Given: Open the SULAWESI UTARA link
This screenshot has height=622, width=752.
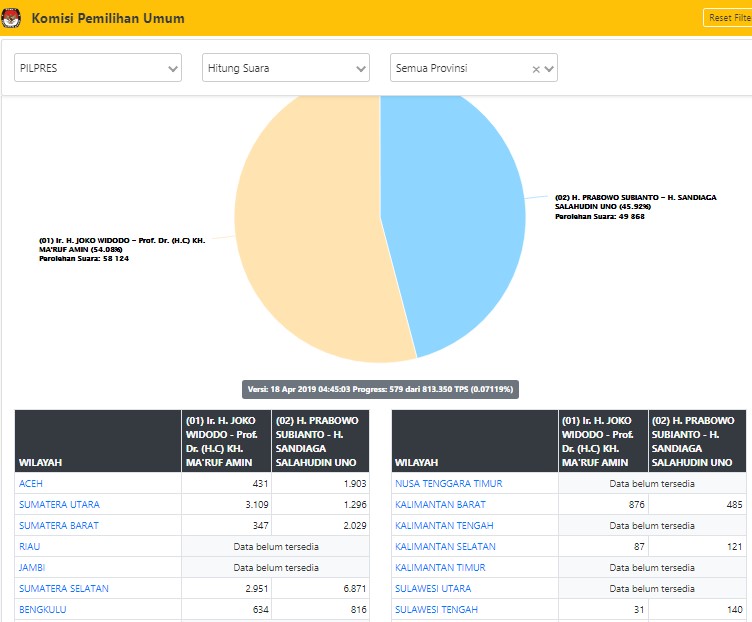Looking at the screenshot, I should pyautogui.click(x=433, y=588).
